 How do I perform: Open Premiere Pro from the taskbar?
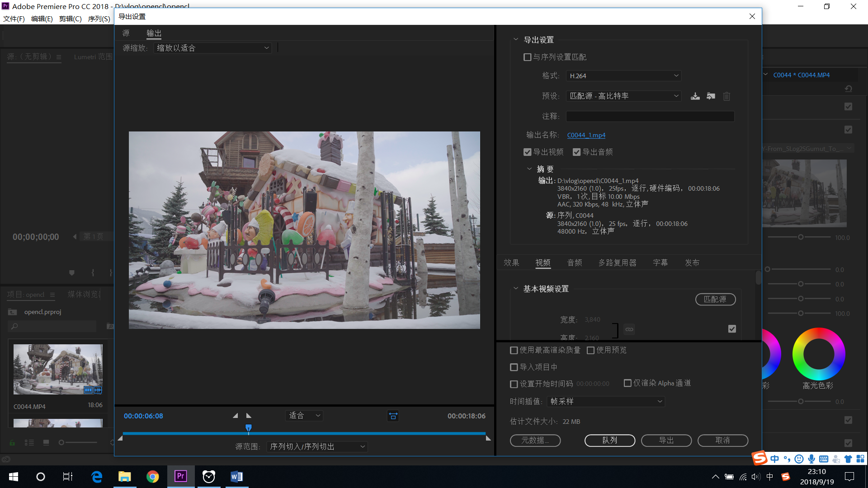[x=181, y=476]
